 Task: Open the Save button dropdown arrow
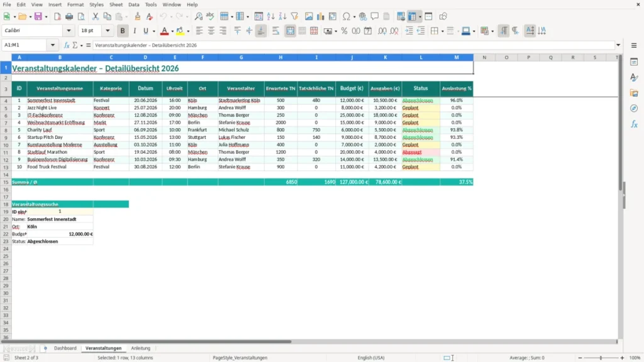[46, 16]
